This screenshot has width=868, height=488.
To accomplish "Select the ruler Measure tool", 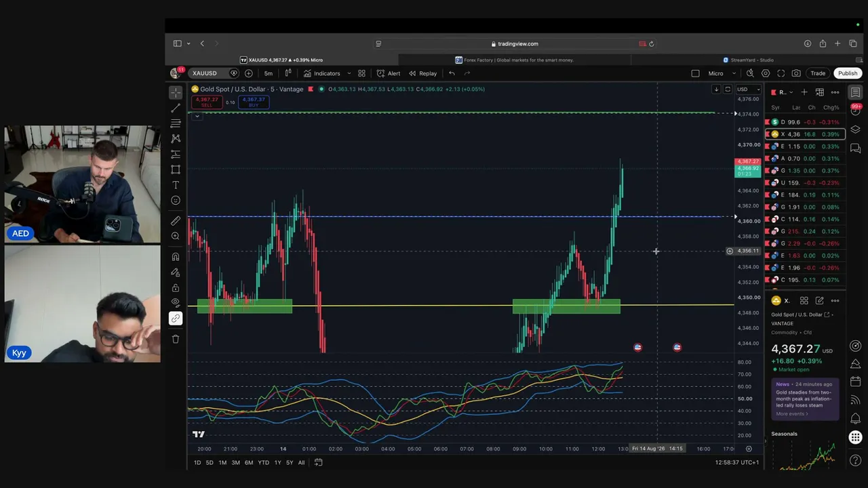I will (x=176, y=221).
